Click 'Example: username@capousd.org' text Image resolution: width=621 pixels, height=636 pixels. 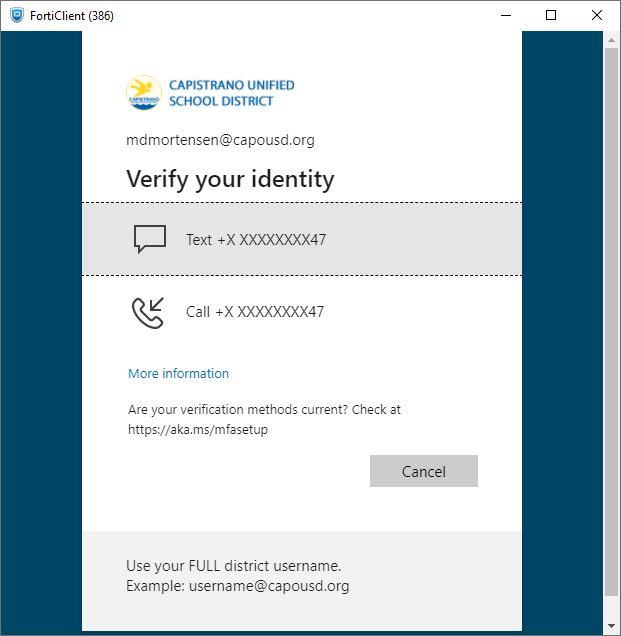238,586
